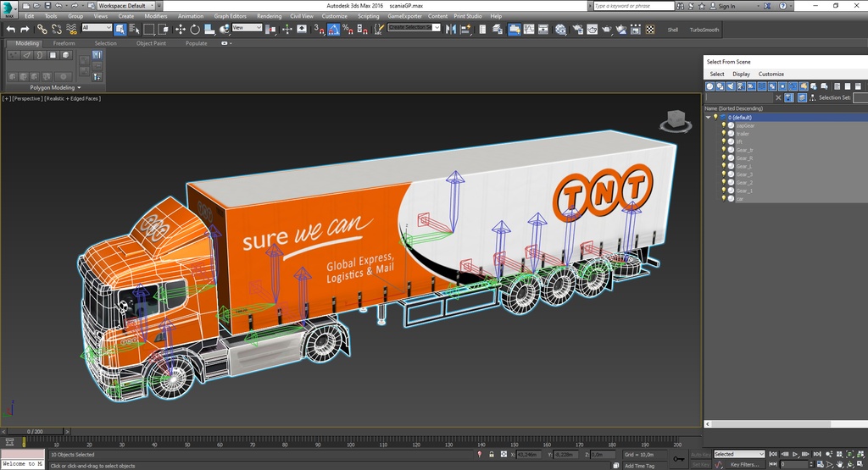Toggle visibility bulb of car object
Viewport: 868px width, 470px height.
723,198
